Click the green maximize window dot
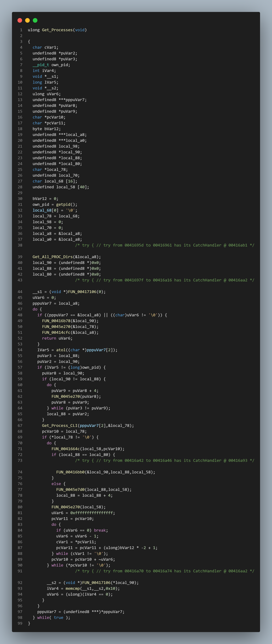This screenshot has height=644, width=272. (x=35, y=20)
